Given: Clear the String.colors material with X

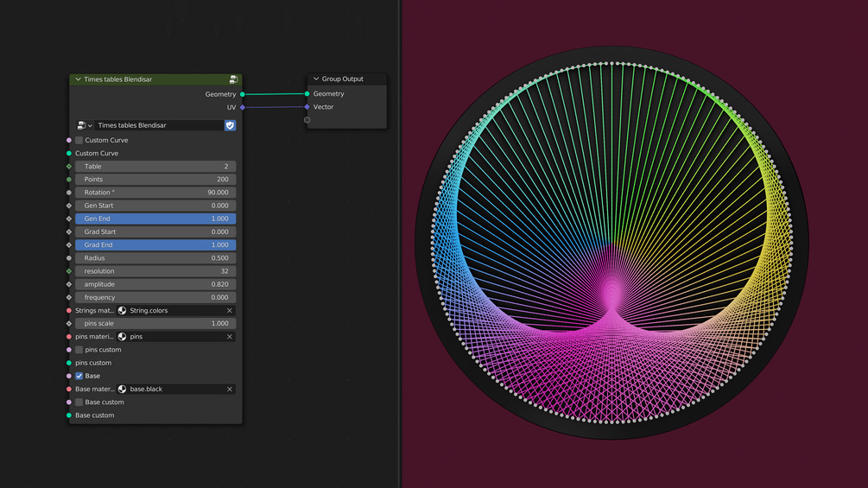Looking at the screenshot, I should click(230, 310).
